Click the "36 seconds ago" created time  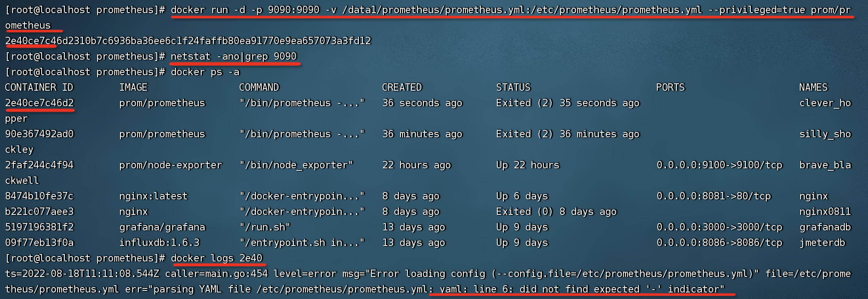click(x=422, y=103)
